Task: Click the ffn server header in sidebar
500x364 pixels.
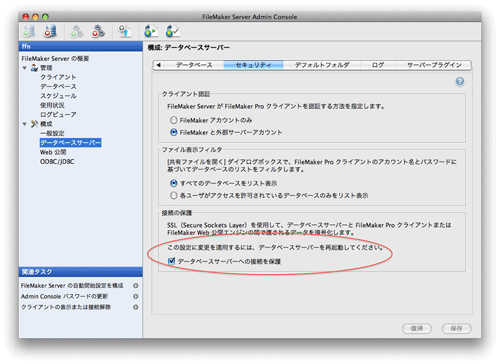Action: click(x=81, y=46)
